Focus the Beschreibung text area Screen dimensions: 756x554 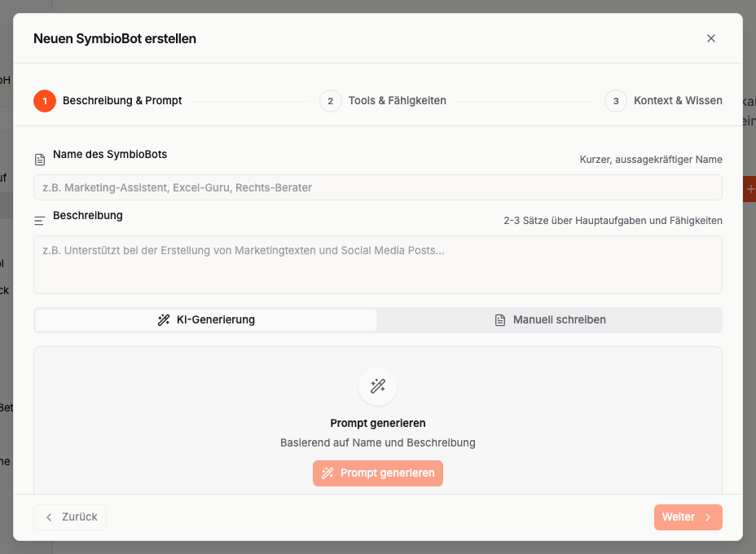377,265
